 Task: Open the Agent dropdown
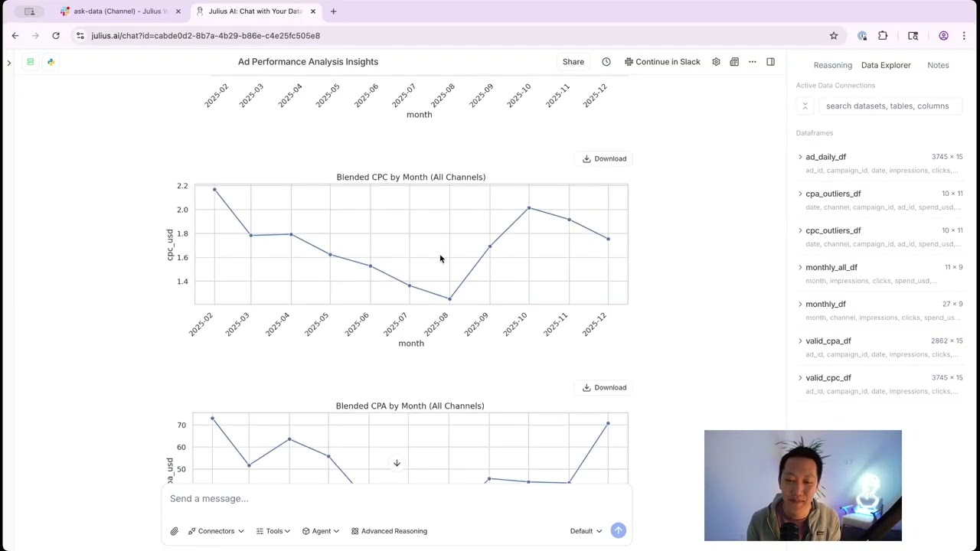click(321, 531)
